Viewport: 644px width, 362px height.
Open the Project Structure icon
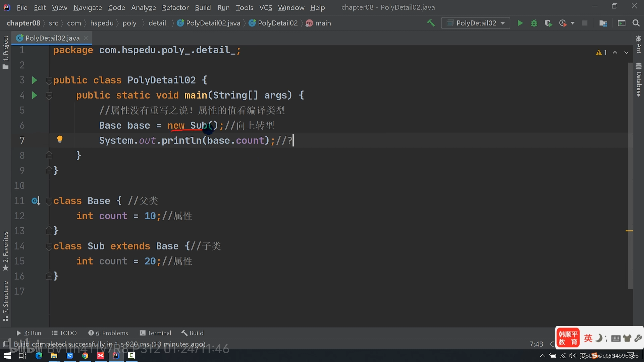[603, 23]
